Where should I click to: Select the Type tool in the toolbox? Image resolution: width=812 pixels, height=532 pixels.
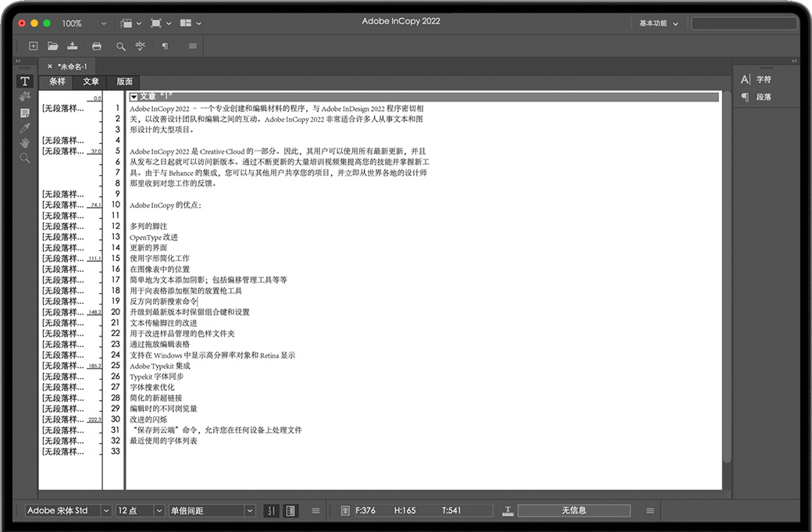[x=25, y=81]
